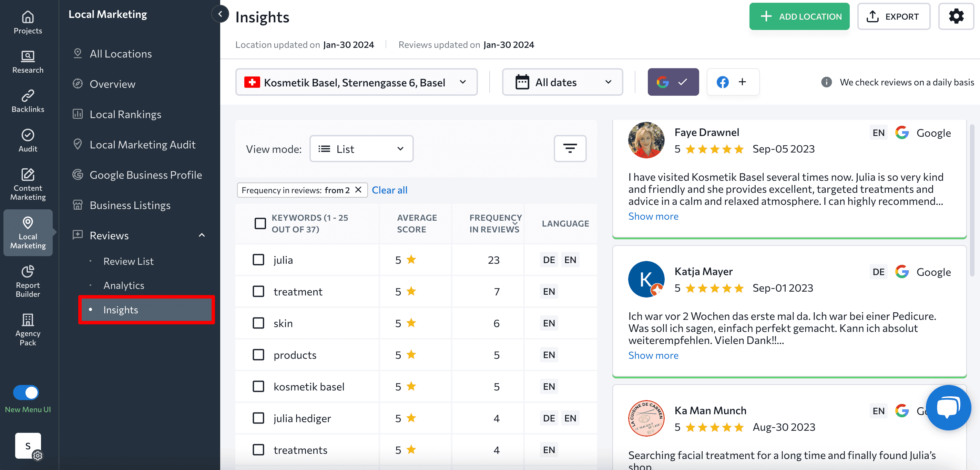The width and height of the screenshot is (980, 470).
Task: Click the DE language tag for julia
Action: pos(549,260)
